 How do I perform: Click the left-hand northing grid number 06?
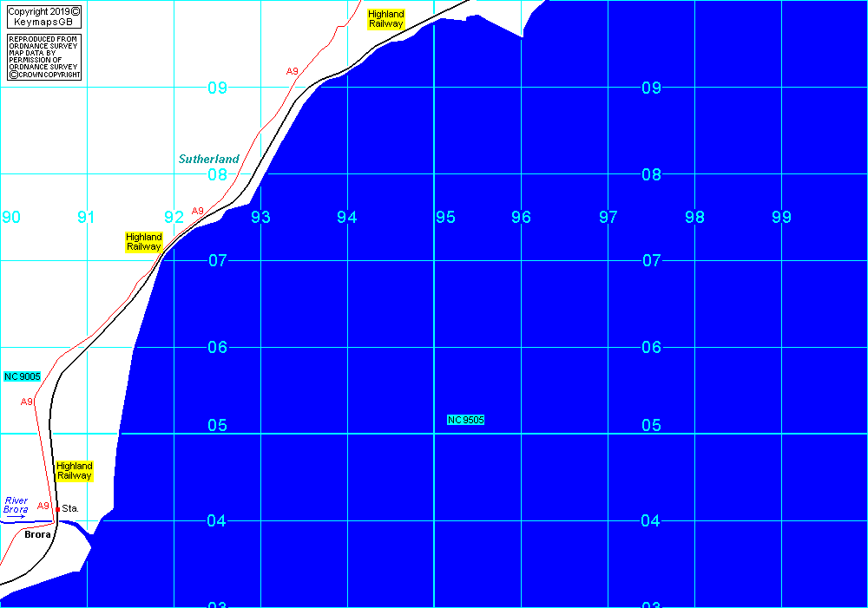217,348
